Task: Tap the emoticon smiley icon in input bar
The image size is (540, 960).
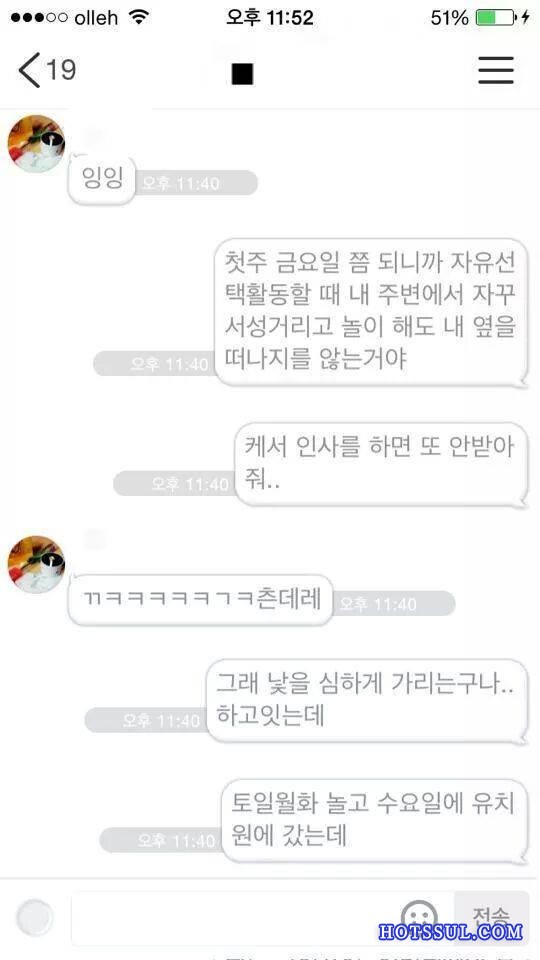Action: click(x=419, y=916)
